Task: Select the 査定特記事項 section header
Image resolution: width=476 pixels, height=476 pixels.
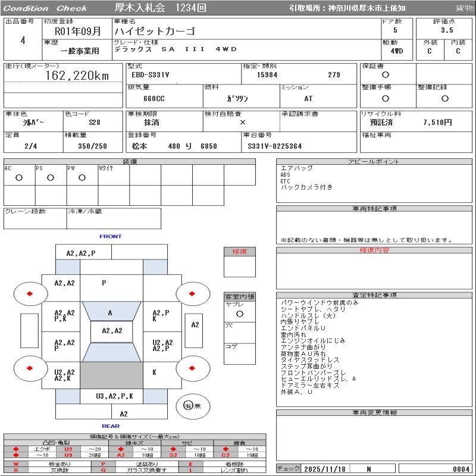Action: point(374,295)
